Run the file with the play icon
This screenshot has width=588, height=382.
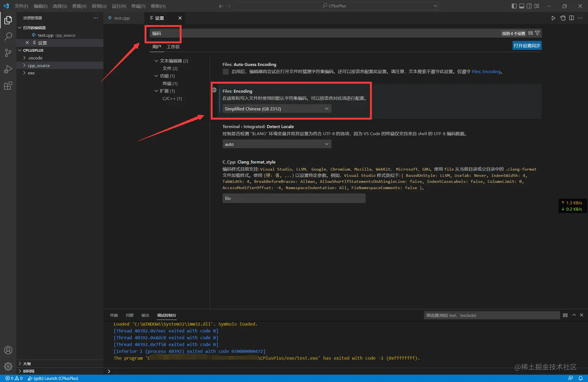pyautogui.click(x=553, y=18)
